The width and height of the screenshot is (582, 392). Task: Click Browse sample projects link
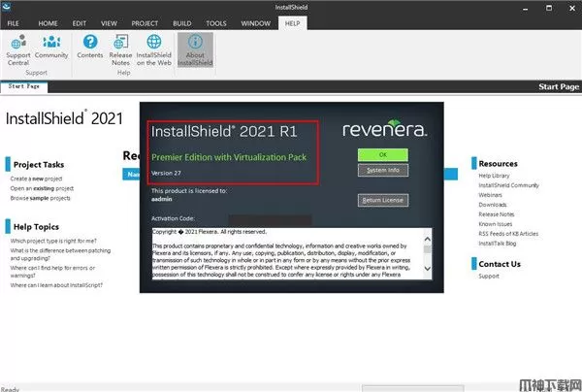pos(40,198)
